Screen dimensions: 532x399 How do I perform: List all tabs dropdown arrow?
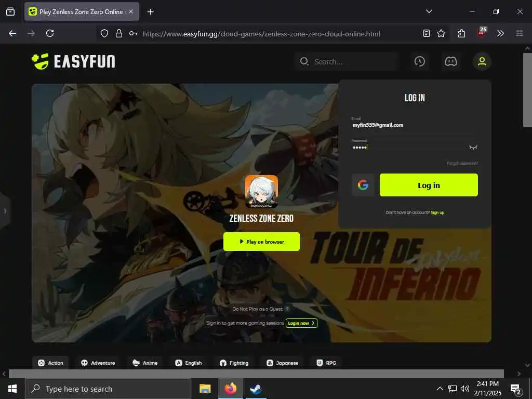[429, 11]
